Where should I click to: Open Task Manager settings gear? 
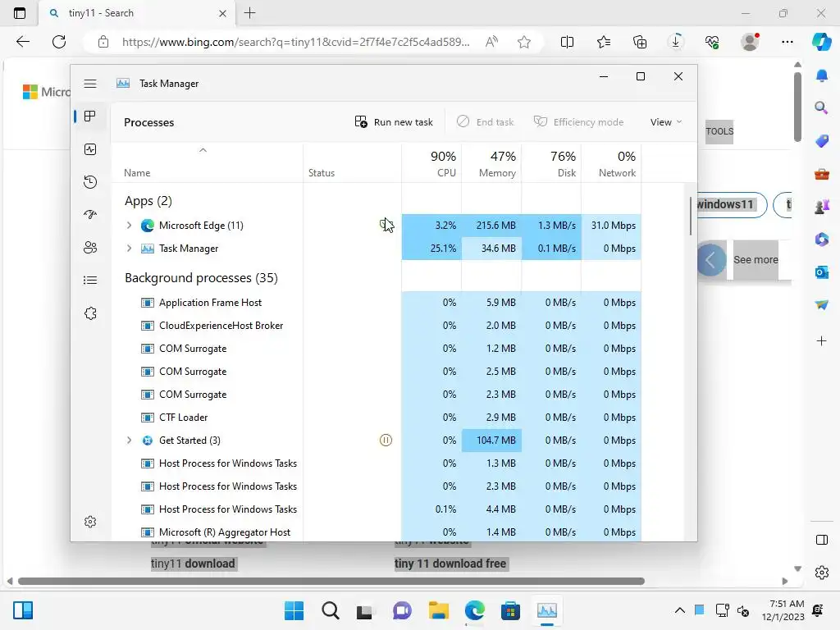[x=90, y=522]
